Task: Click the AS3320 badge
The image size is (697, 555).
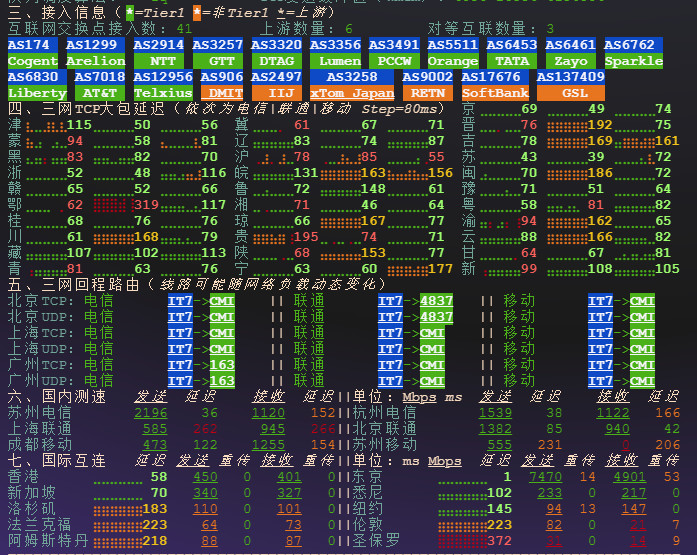Action: click(276, 45)
